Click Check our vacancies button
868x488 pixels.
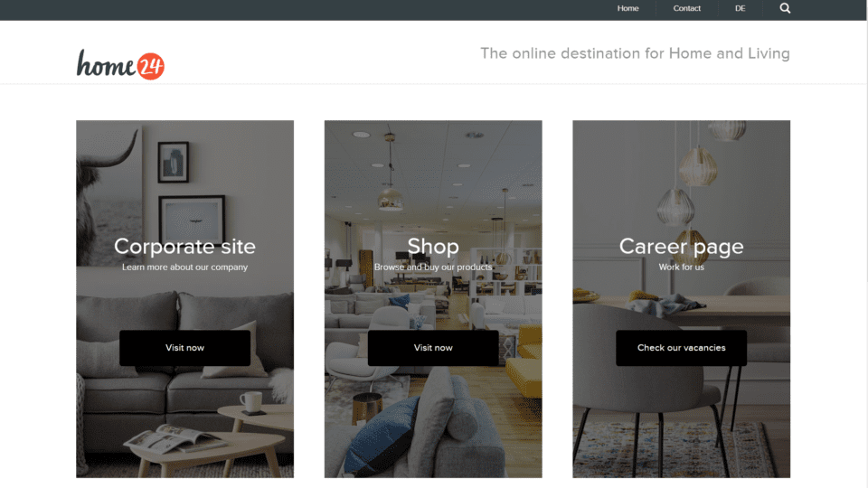681,347
